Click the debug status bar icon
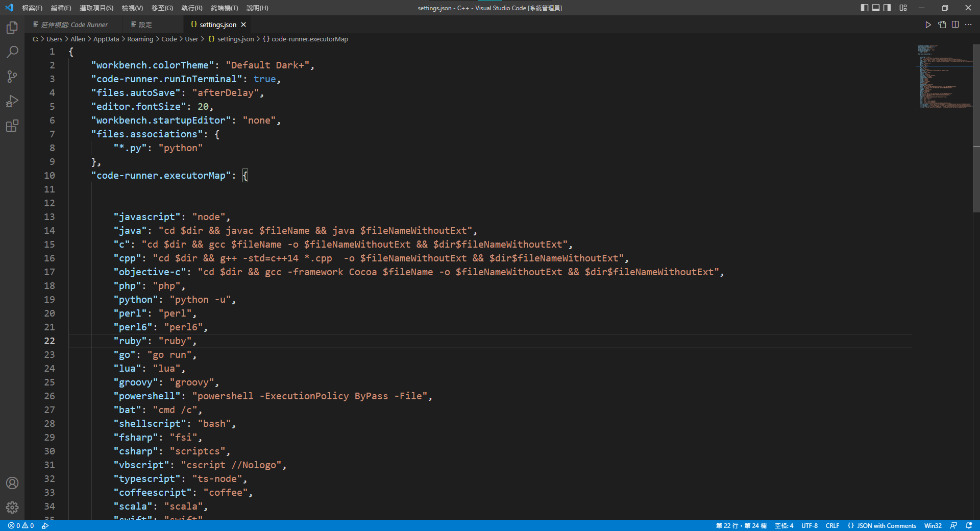The image size is (980, 531). click(x=45, y=525)
